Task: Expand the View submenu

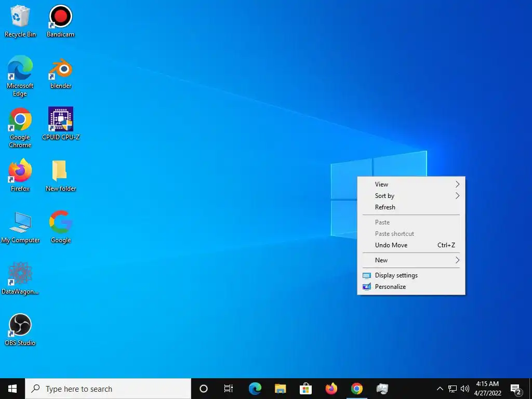Action: (x=411, y=184)
